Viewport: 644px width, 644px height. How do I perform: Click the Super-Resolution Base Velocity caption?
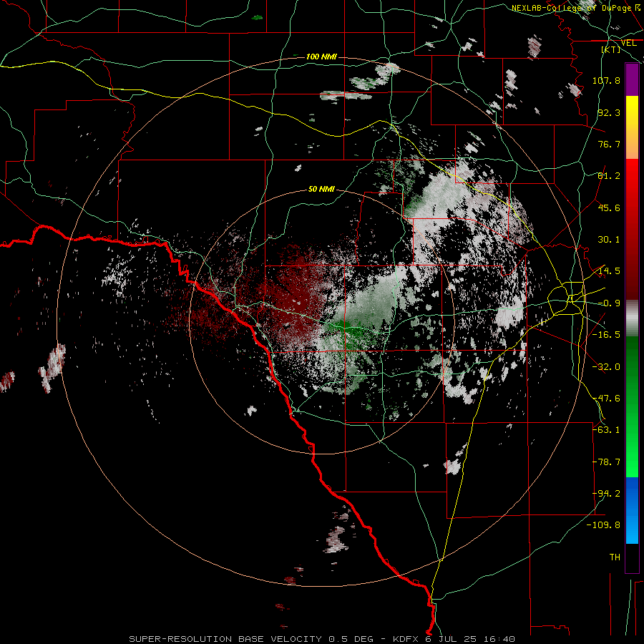pos(322,639)
